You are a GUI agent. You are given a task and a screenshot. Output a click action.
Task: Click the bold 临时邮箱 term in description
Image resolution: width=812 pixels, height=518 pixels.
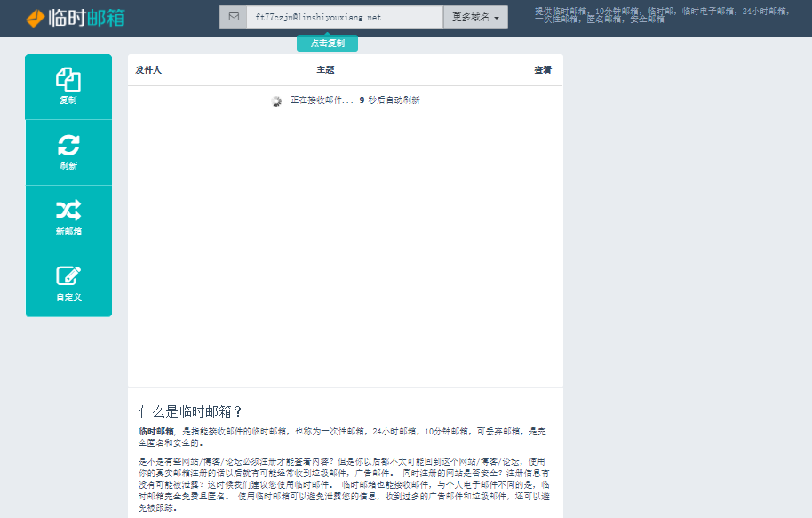pos(156,432)
